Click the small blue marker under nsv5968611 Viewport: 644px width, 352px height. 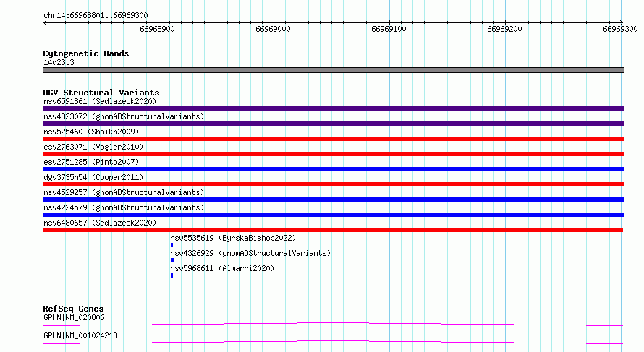pyautogui.click(x=171, y=275)
